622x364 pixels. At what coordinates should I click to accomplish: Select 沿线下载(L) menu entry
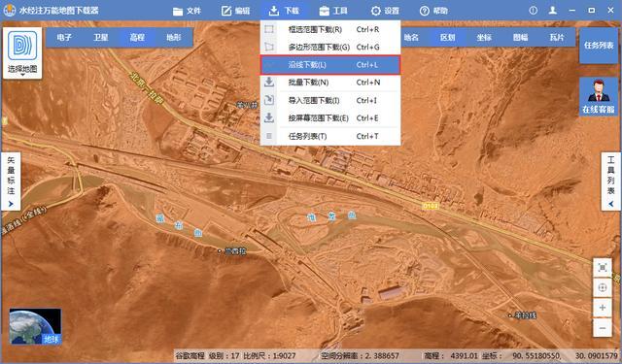[x=330, y=65]
